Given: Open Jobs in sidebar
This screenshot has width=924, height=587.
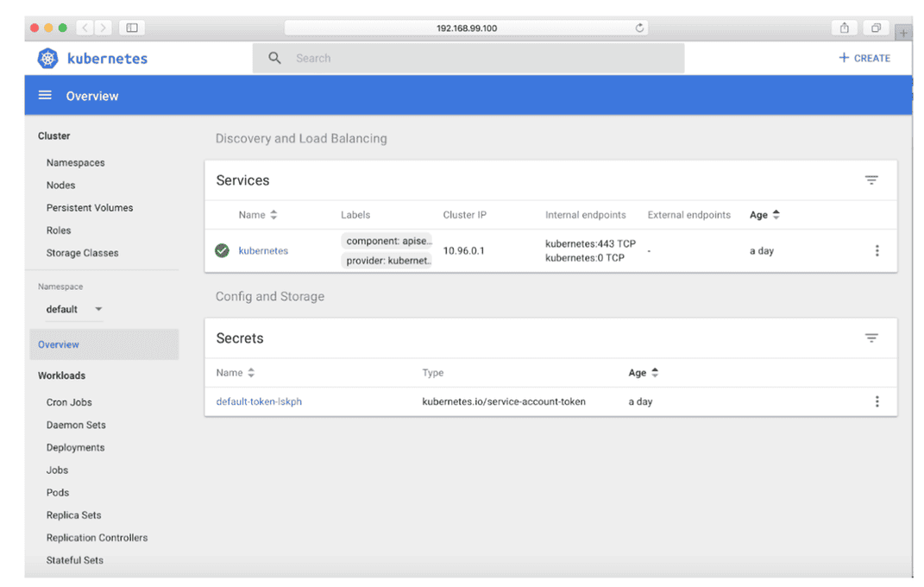Looking at the screenshot, I should click(57, 470).
